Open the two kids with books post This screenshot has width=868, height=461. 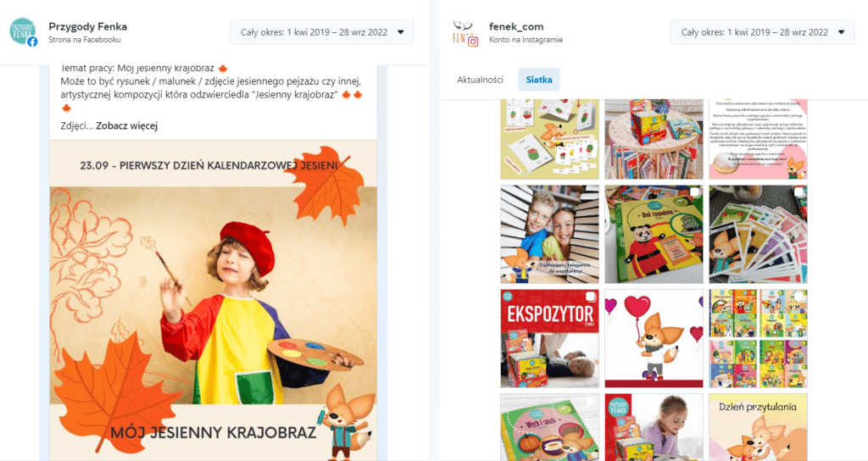tap(549, 234)
